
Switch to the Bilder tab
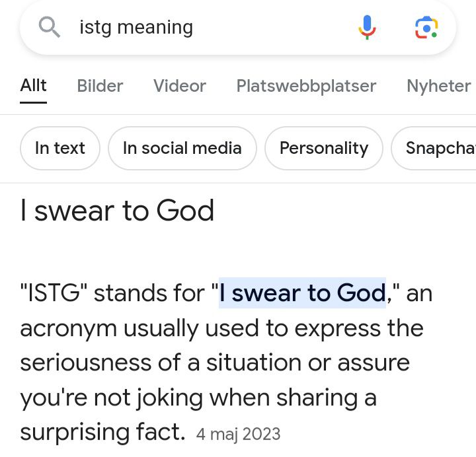pos(100,86)
